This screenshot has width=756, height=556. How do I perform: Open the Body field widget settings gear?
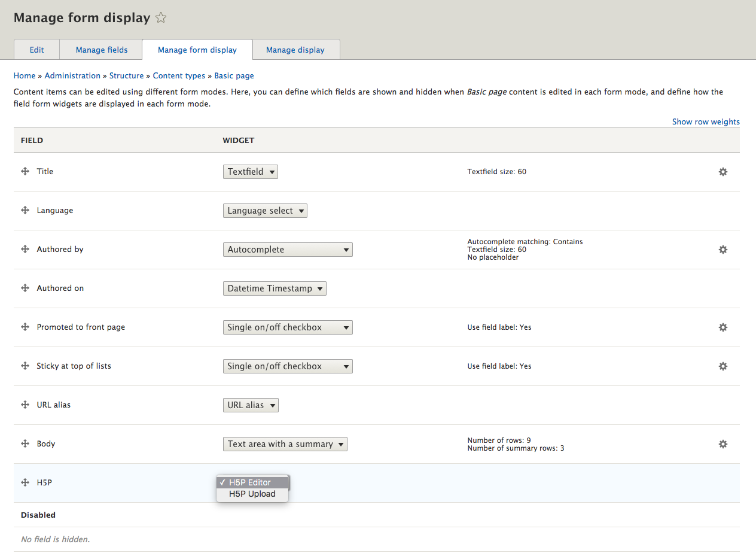723,444
